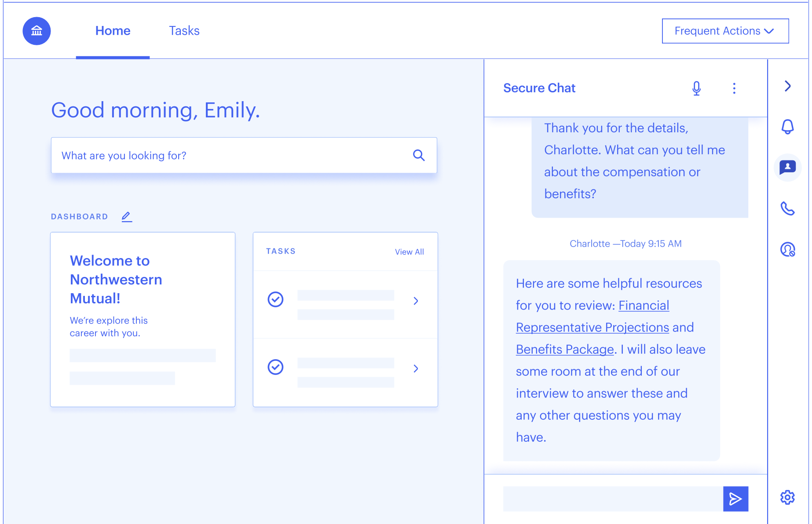Click the search magnifier icon
This screenshot has height=524, width=812.
point(419,155)
